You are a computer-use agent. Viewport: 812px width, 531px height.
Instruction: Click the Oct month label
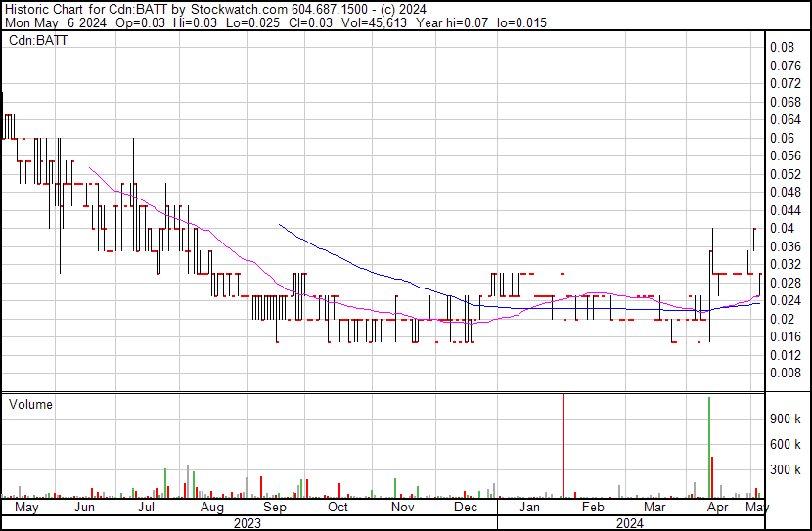pos(338,507)
